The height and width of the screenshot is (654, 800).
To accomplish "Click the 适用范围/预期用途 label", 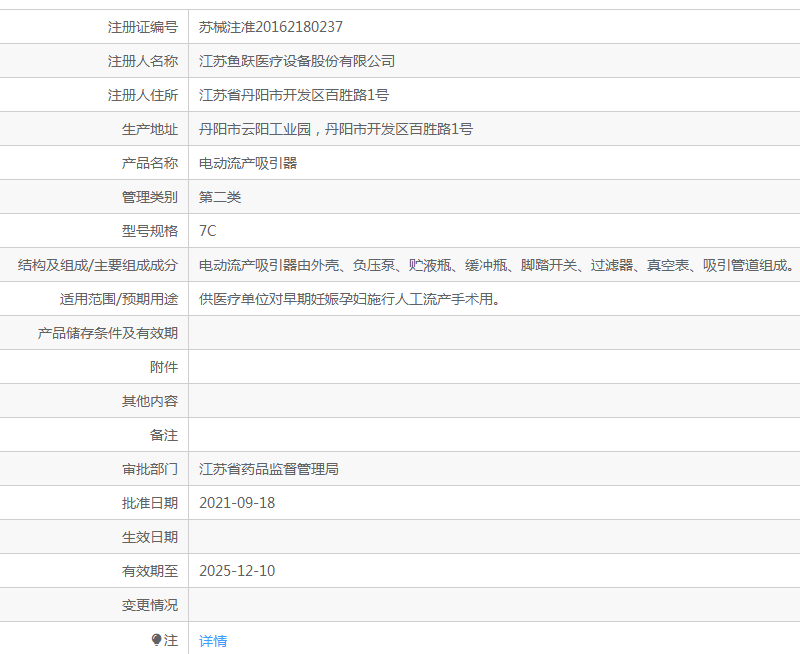I will [119, 299].
